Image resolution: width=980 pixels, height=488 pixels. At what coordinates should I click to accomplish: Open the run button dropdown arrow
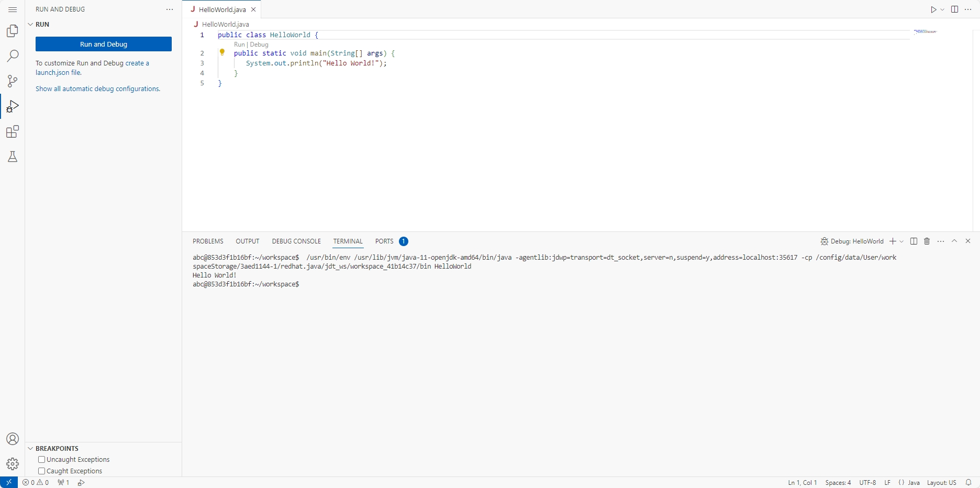[942, 9]
